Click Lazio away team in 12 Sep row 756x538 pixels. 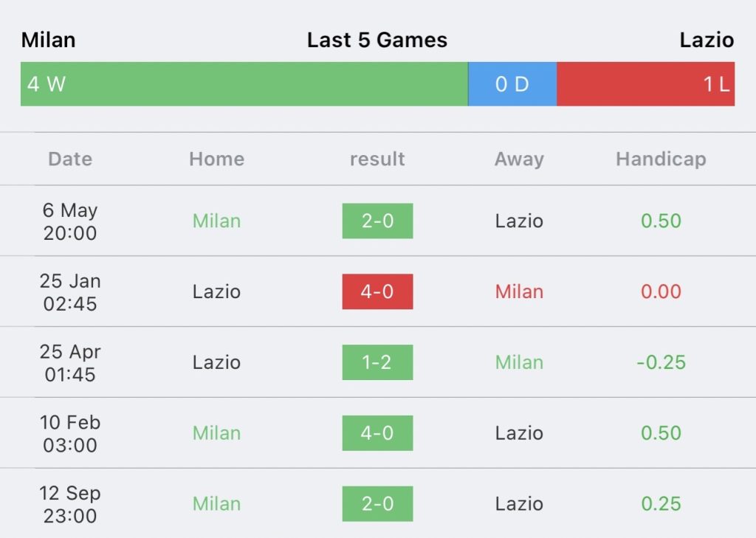[519, 503]
